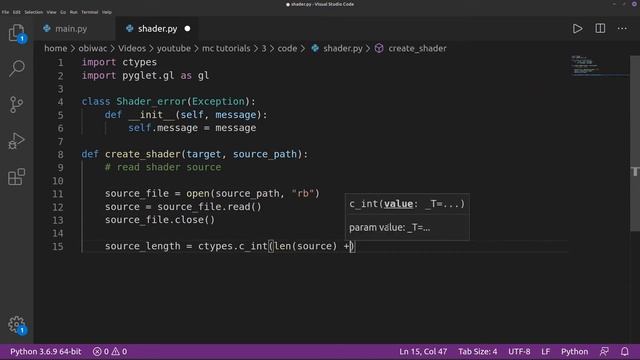Open the File menu
Image resolution: width=640 pixels, height=360 pixels.
(x=5, y=12)
